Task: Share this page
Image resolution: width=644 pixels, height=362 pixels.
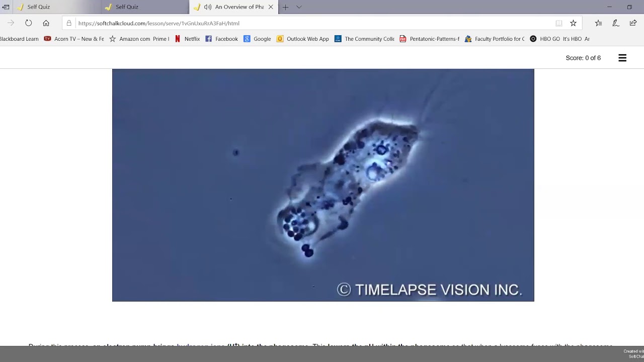Action: [633, 23]
